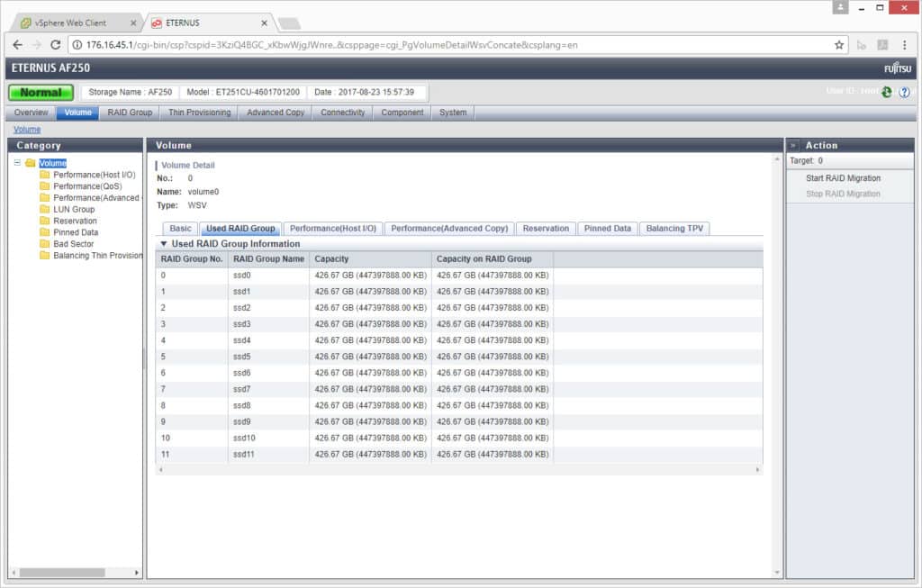Click the Performance(Host I/O) folder icon
The width and height of the screenshot is (922, 588).
tap(45, 175)
